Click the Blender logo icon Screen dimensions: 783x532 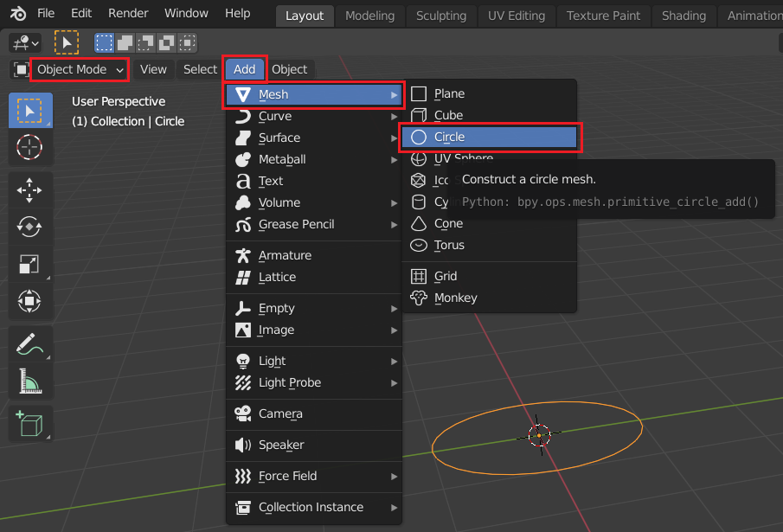(x=18, y=14)
